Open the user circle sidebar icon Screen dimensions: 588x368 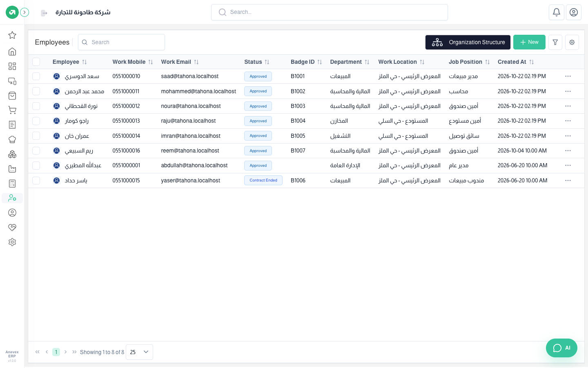[x=12, y=213]
